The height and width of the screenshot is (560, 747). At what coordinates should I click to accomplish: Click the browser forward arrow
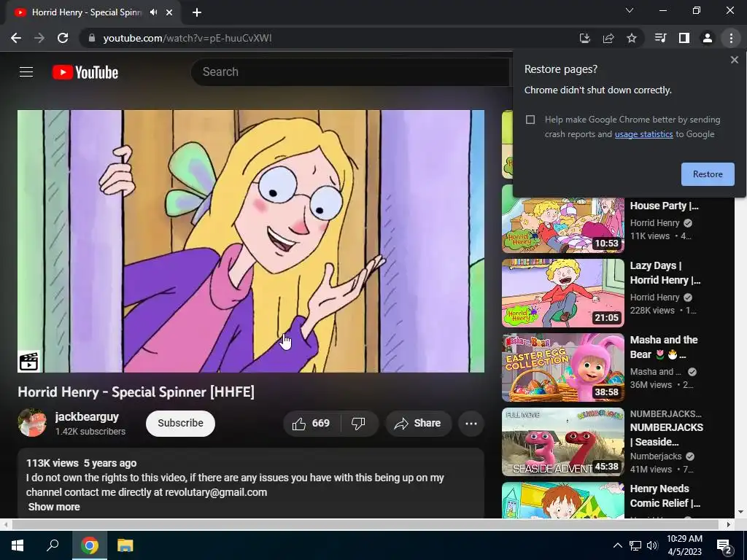pyautogui.click(x=39, y=38)
